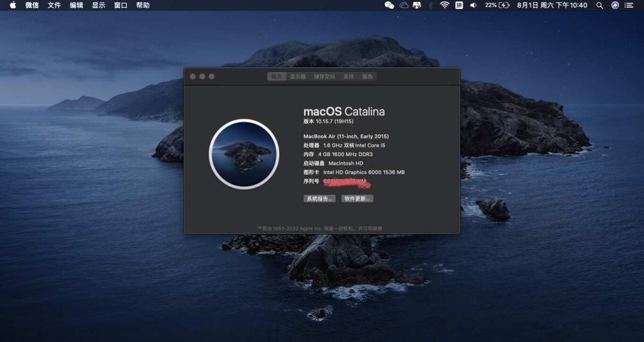Viewport: 644px width, 342px height.
Task: Click the macOS Catalina title text
Action: pos(344,111)
